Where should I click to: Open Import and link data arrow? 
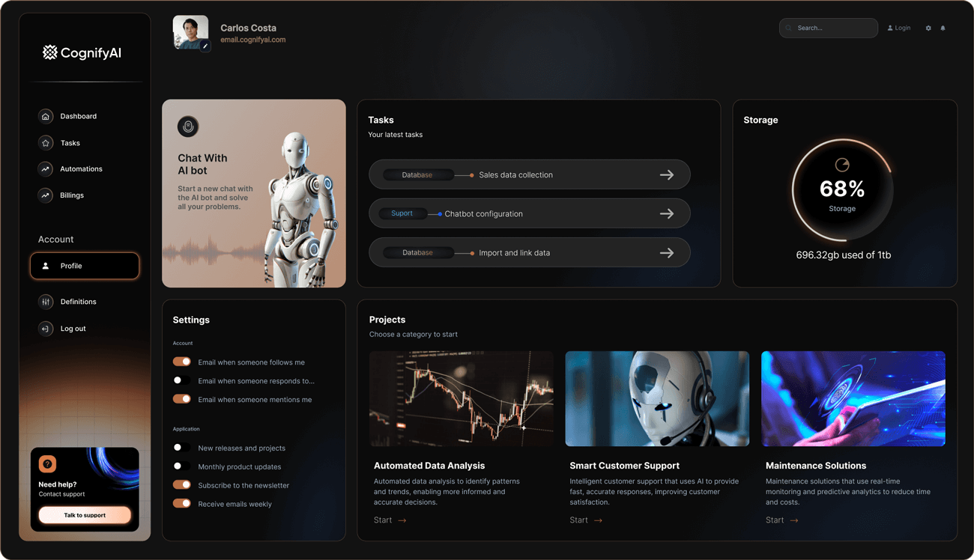tap(666, 253)
